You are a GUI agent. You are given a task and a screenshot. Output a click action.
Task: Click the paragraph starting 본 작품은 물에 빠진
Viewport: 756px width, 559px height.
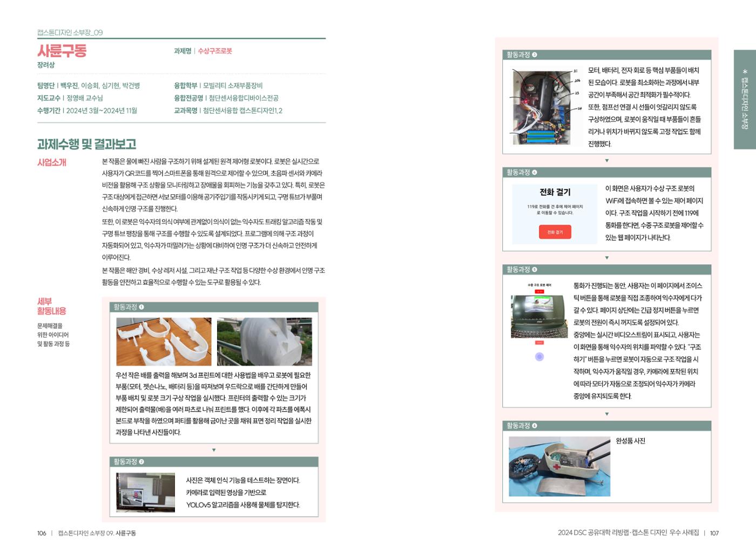[x=213, y=185]
